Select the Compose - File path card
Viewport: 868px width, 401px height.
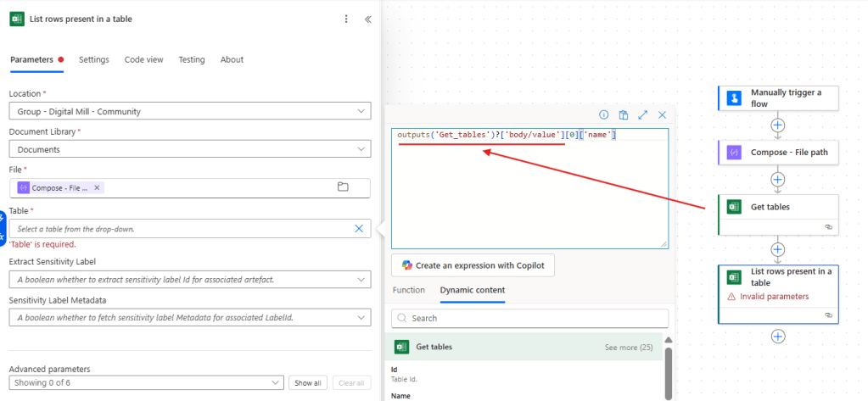click(778, 152)
